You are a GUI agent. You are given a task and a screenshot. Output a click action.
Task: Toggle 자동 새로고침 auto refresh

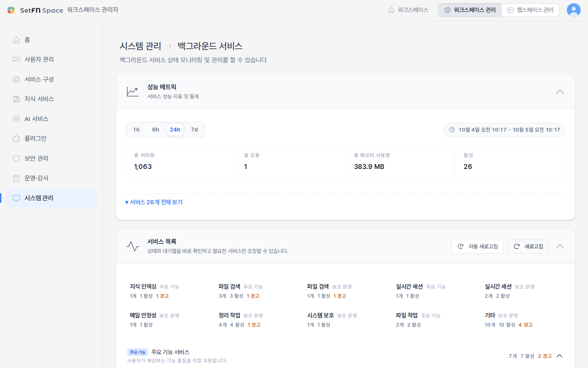[477, 247]
